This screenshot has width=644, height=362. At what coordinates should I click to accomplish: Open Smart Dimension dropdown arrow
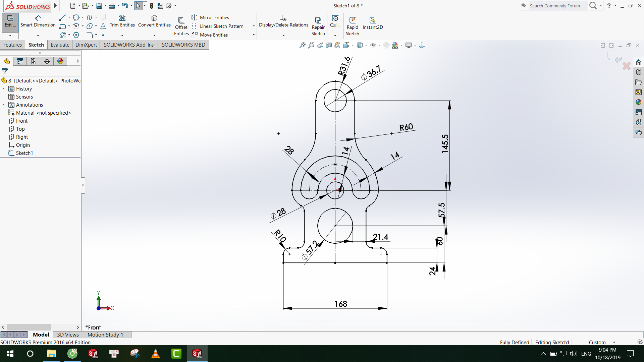click(x=38, y=36)
